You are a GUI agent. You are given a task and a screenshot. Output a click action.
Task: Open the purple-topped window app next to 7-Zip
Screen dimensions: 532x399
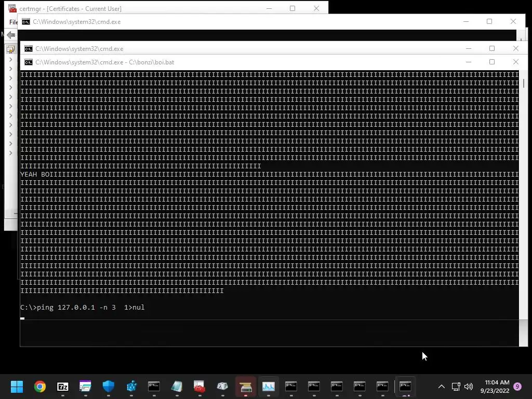(85, 387)
